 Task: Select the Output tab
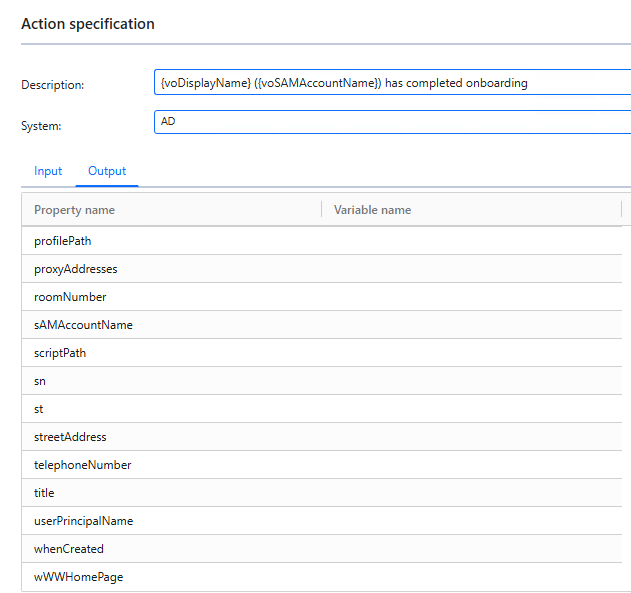click(107, 171)
